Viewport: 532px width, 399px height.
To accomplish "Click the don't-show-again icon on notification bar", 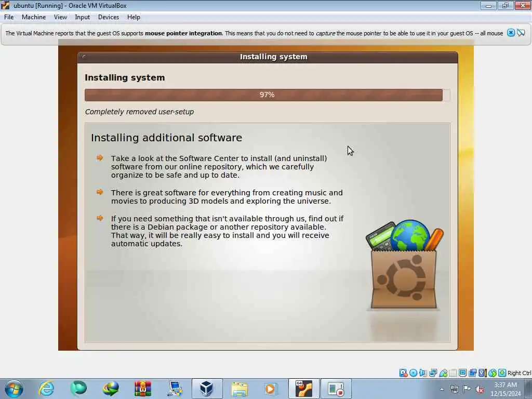I will (x=521, y=33).
